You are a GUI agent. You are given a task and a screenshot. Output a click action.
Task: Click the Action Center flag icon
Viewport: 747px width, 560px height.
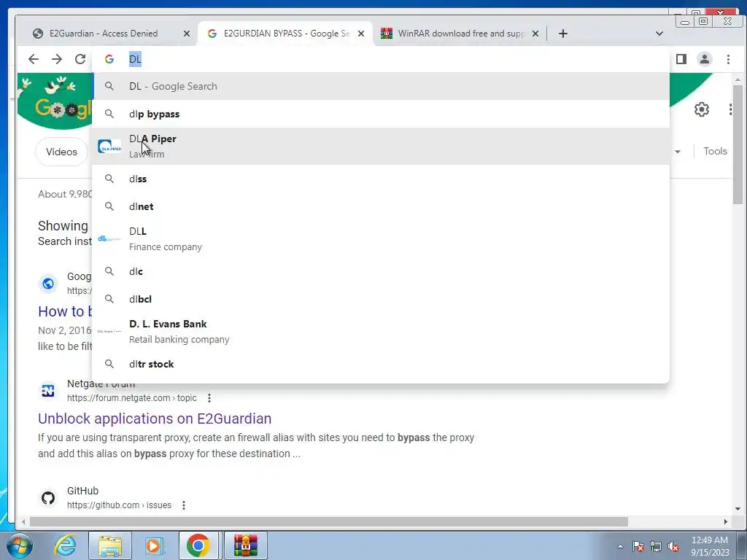pos(638,546)
